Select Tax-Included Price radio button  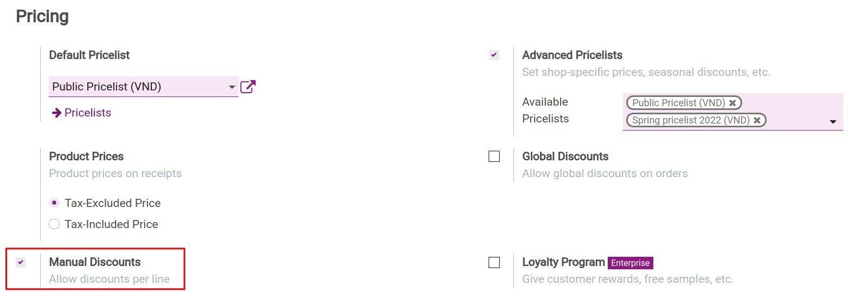[54, 224]
